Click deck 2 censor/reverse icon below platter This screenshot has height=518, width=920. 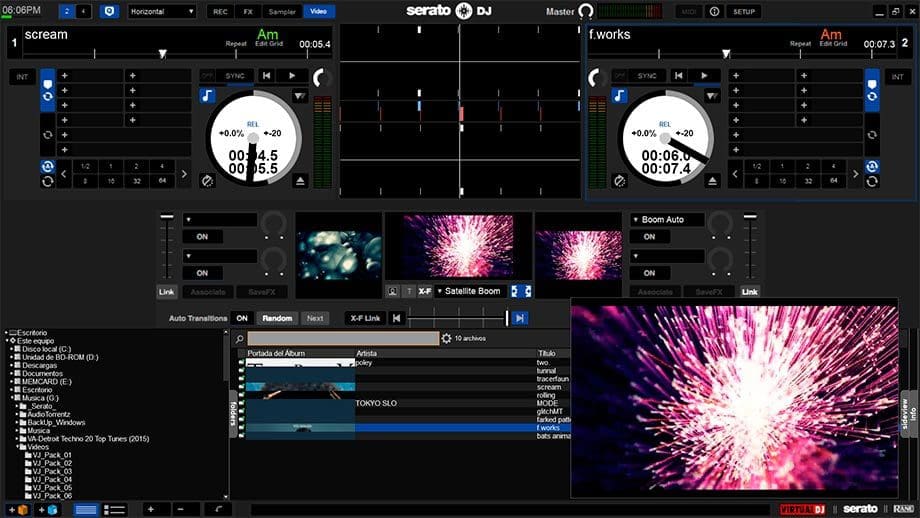point(620,181)
